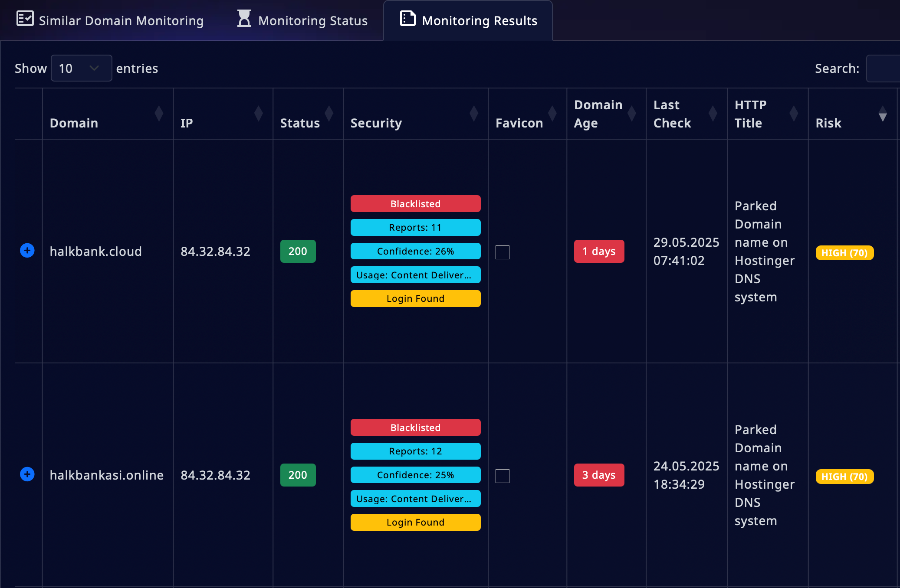Click the HIGH (70) risk badge for halkbank.cloud

(x=844, y=253)
